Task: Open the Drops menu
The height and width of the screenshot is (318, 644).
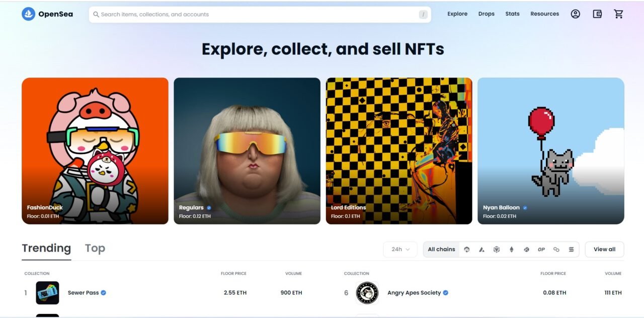Action: [487, 14]
